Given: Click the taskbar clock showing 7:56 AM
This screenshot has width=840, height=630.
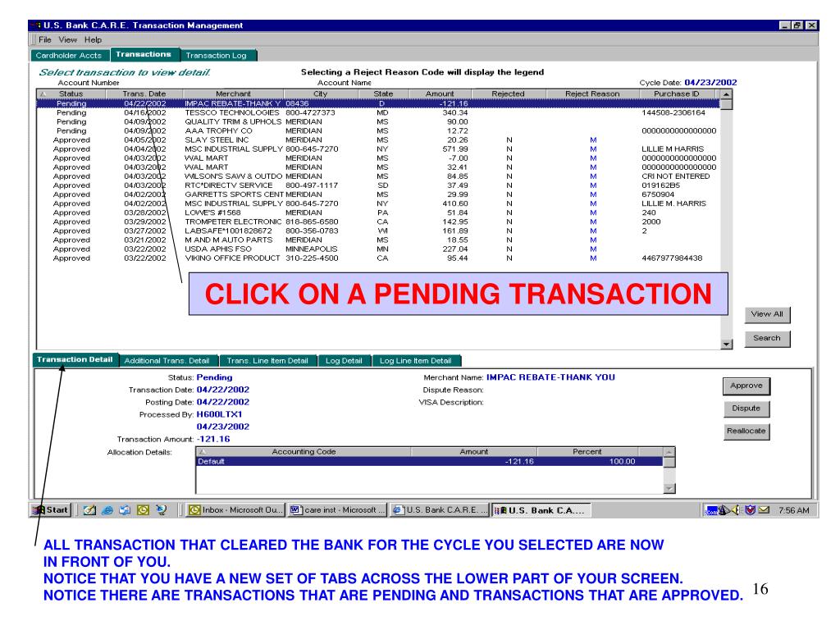Looking at the screenshot, I should tap(794, 510).
